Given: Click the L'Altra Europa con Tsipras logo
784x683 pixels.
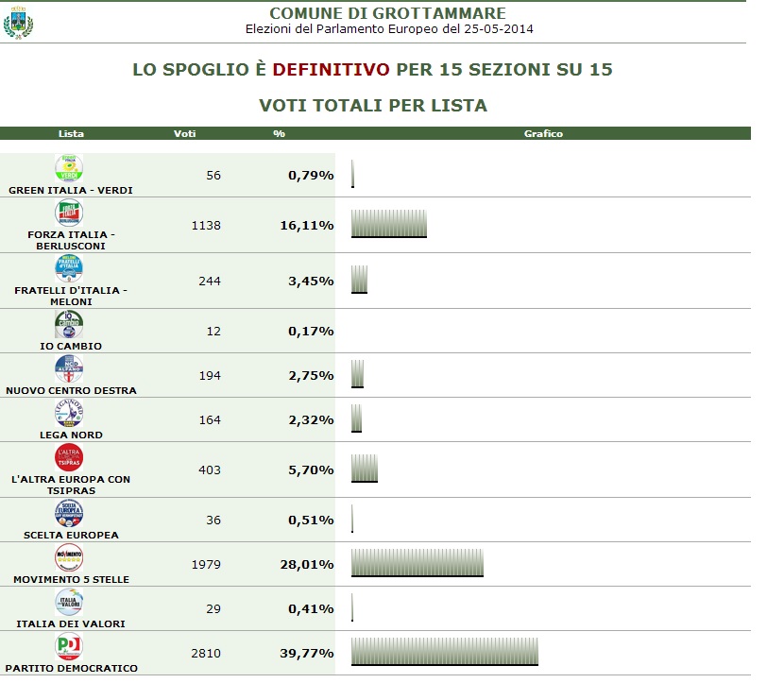Looking at the screenshot, I should [69, 457].
